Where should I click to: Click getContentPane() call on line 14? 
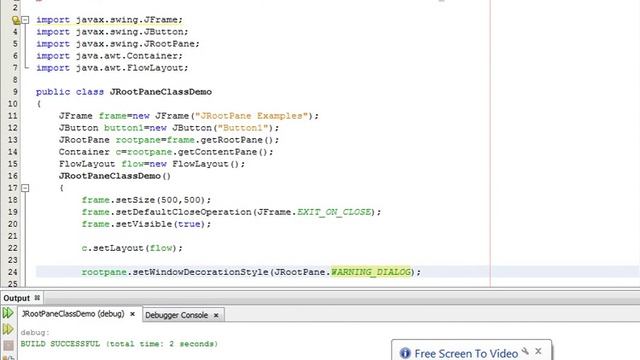tap(222, 152)
